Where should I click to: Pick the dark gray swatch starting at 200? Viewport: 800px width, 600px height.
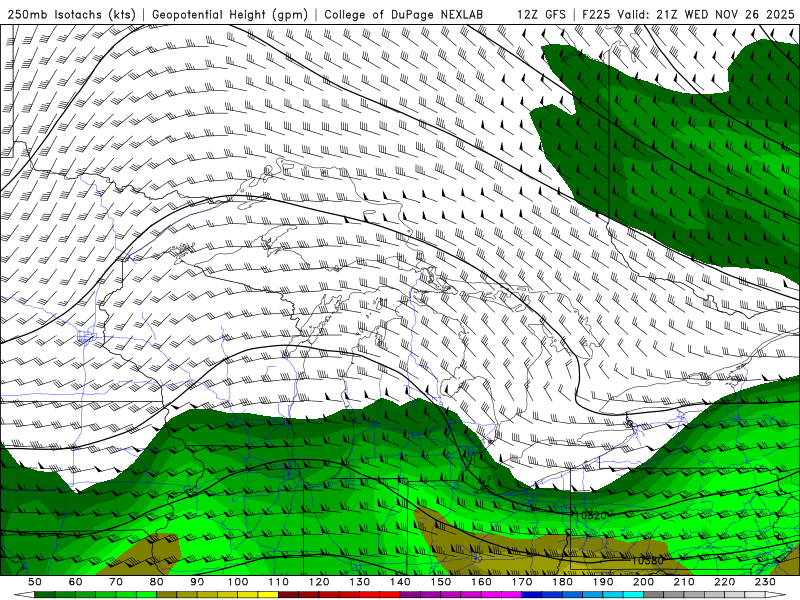pyautogui.click(x=654, y=595)
